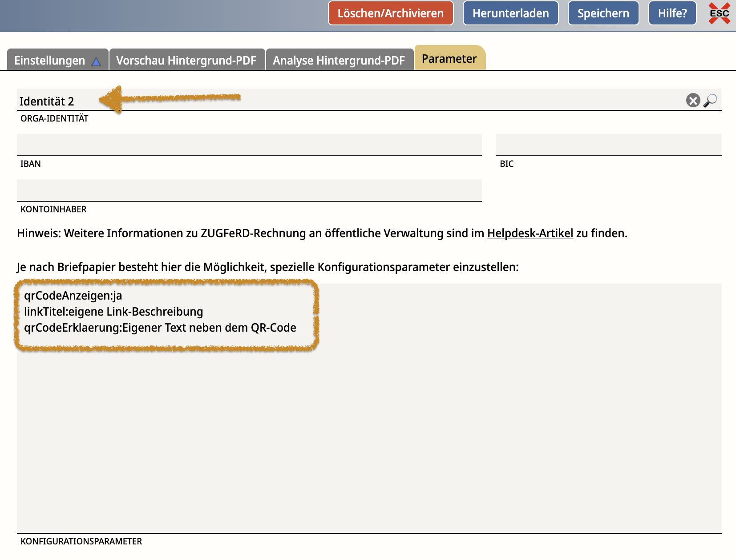Go to the Analyse Hintergrund-PDF tab
This screenshot has height=560, width=736.
pos(339,61)
